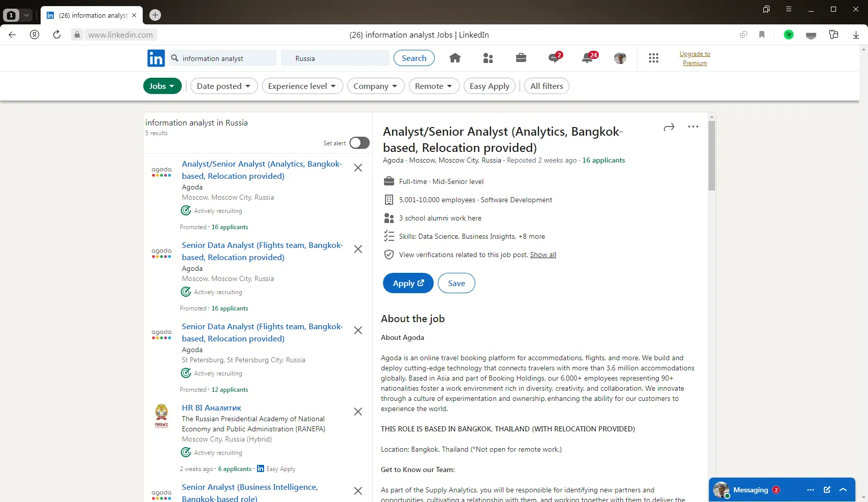
Task: Click the Apply button
Action: click(x=408, y=283)
